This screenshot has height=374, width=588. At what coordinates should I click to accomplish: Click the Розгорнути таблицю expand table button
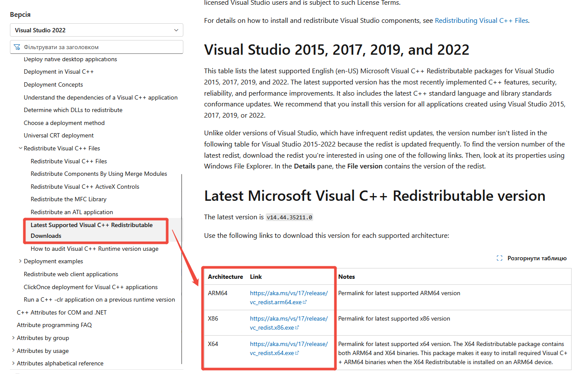tap(531, 258)
